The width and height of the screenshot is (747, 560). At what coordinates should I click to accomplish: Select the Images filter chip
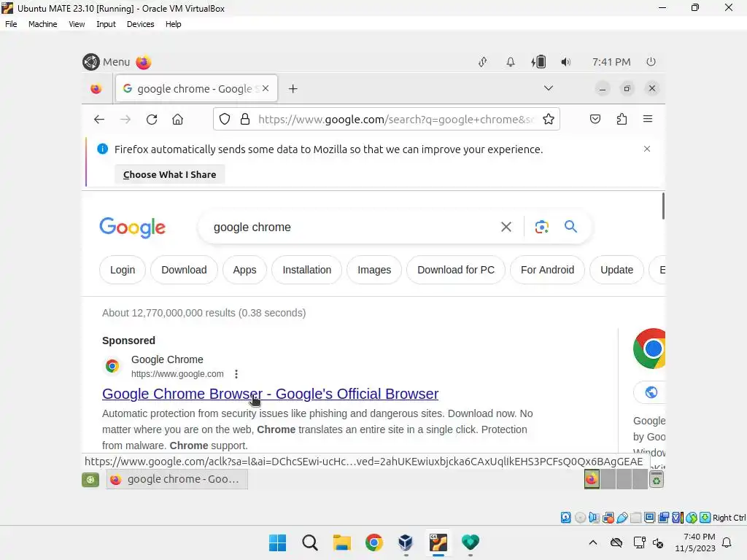[374, 270]
